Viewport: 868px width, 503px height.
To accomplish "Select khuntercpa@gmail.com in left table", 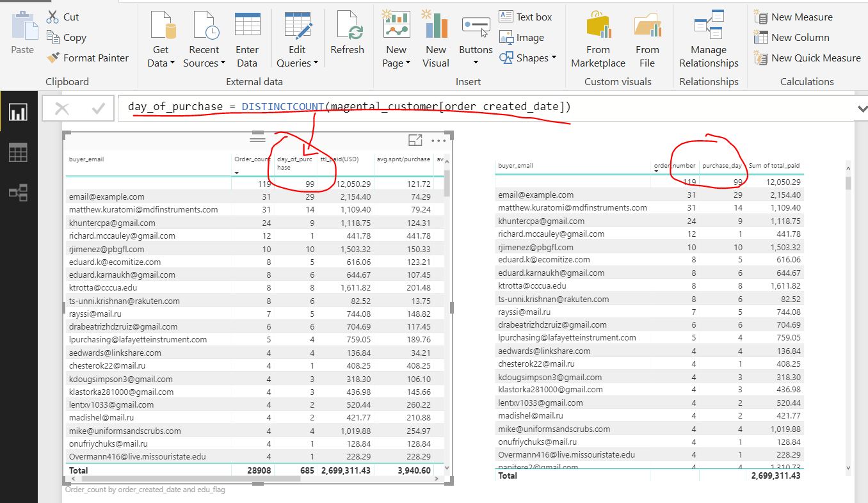I will [112, 223].
